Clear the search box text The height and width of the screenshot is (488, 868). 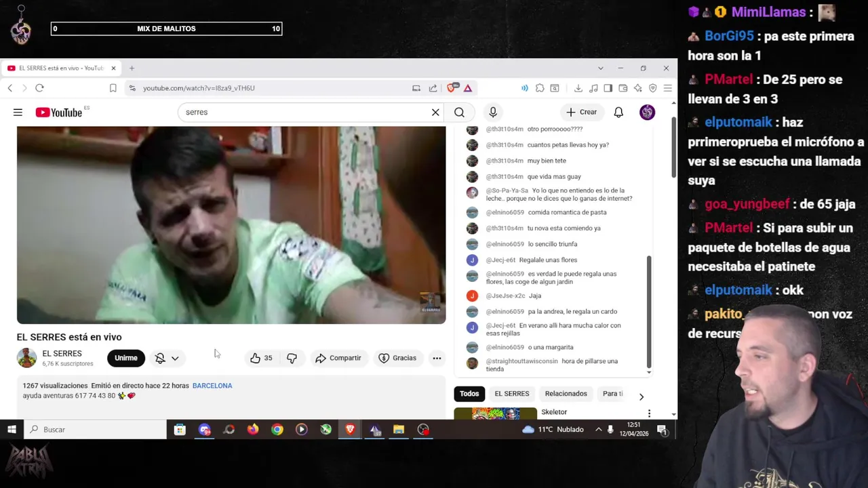click(x=435, y=113)
